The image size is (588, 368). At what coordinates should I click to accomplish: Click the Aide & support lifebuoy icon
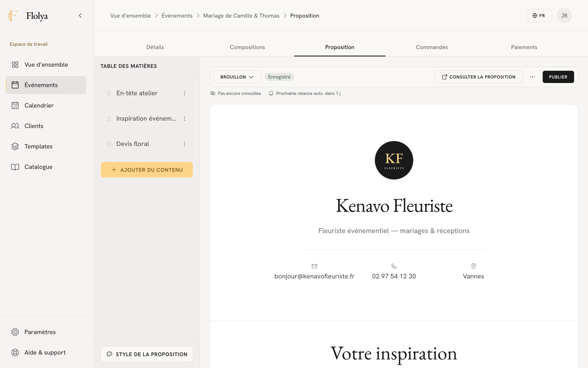click(x=15, y=352)
